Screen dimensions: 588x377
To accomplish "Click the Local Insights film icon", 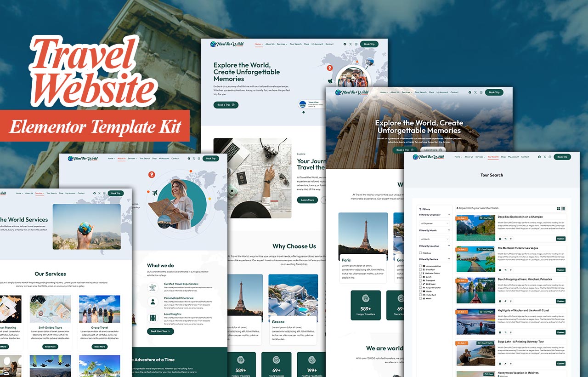I will [153, 317].
